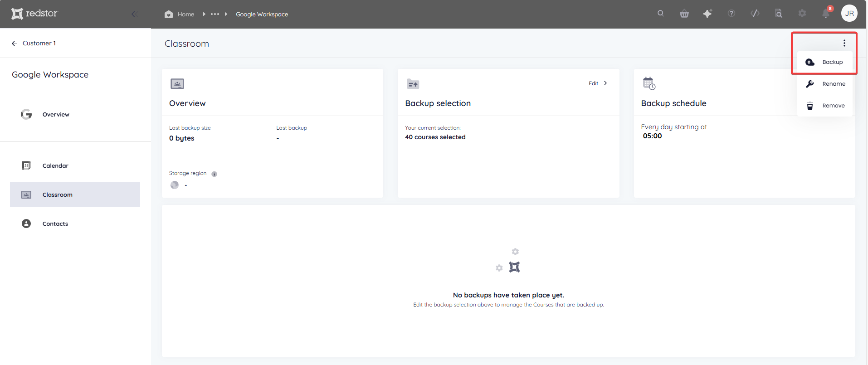Select Contacts in the sidebar
Screen dimensions: 868x365
point(75,224)
